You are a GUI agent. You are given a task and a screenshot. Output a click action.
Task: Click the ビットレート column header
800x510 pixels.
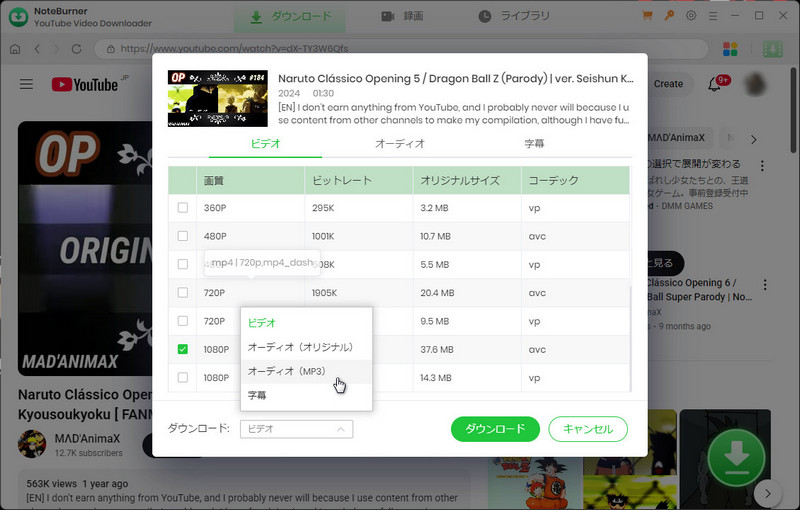359,181
